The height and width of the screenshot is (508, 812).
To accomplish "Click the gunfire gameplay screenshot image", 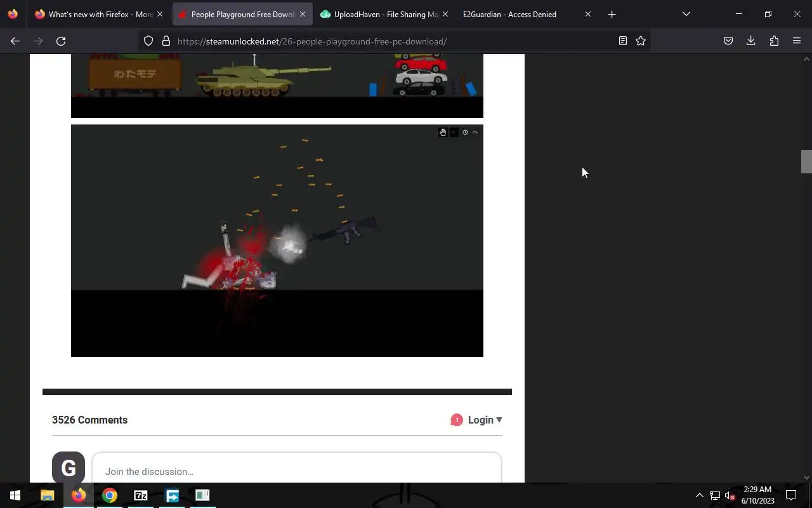I will 277,241.
